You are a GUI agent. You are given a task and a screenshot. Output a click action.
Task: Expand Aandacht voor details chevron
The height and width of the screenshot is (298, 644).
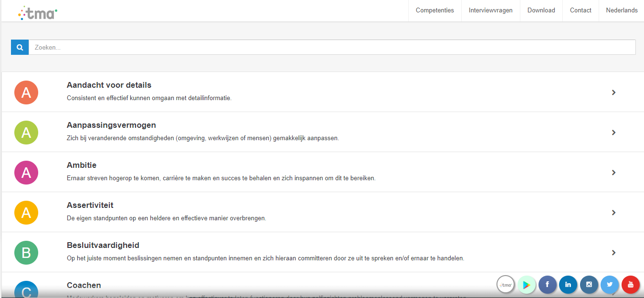614,92
